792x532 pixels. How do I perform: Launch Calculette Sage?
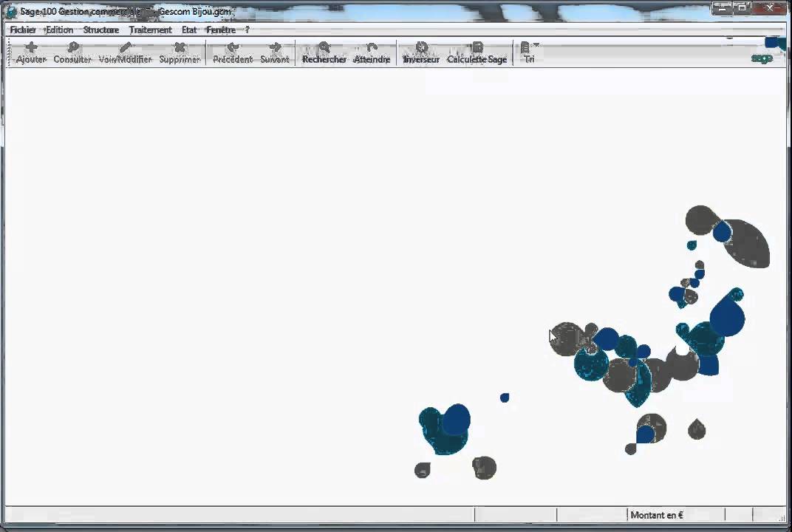pos(477,52)
